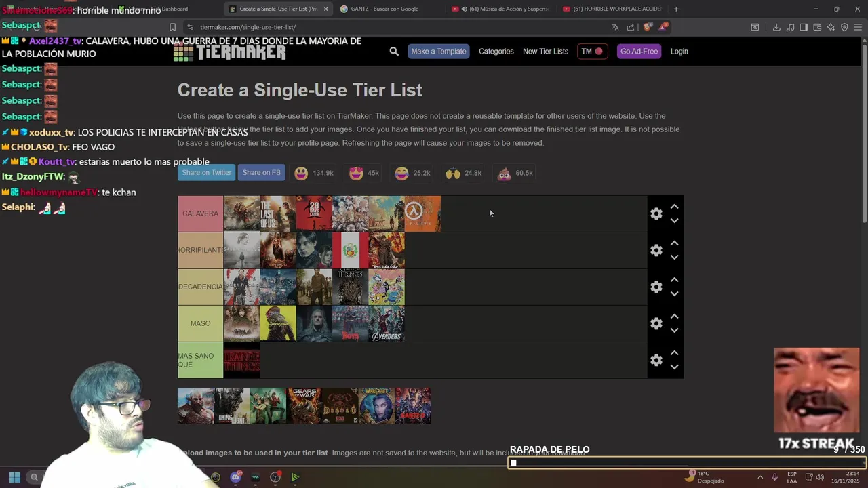Open the TierMaker search magnifier
868x488 pixels.
coord(394,52)
